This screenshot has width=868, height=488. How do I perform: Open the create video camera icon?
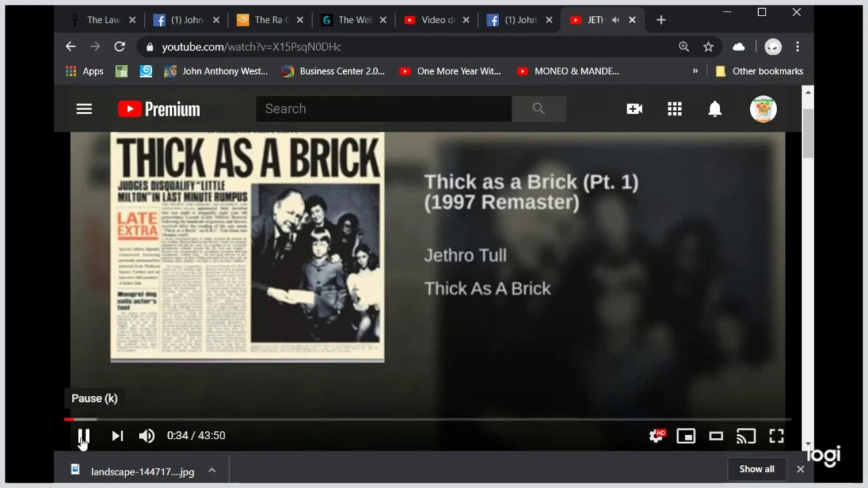click(x=635, y=109)
